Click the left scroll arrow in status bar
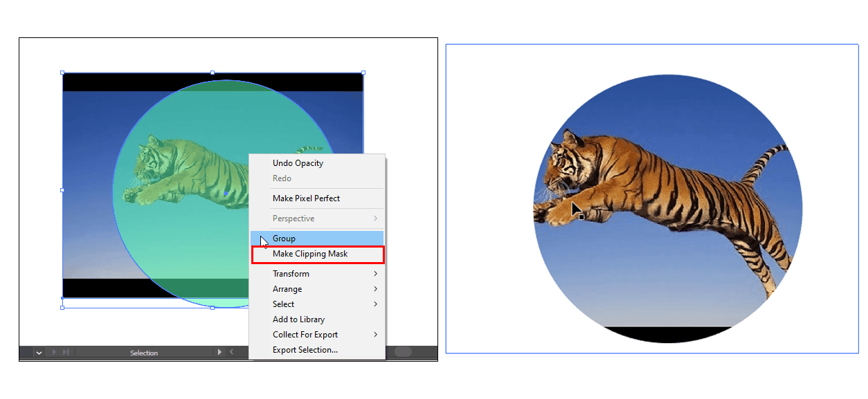Viewport: 868px width, 399px height. pyautogui.click(x=231, y=352)
